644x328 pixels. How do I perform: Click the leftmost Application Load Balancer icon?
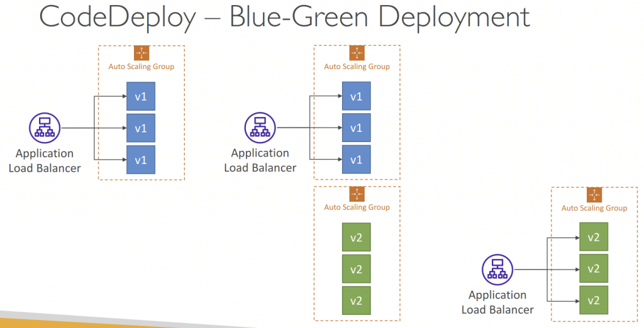click(x=45, y=128)
